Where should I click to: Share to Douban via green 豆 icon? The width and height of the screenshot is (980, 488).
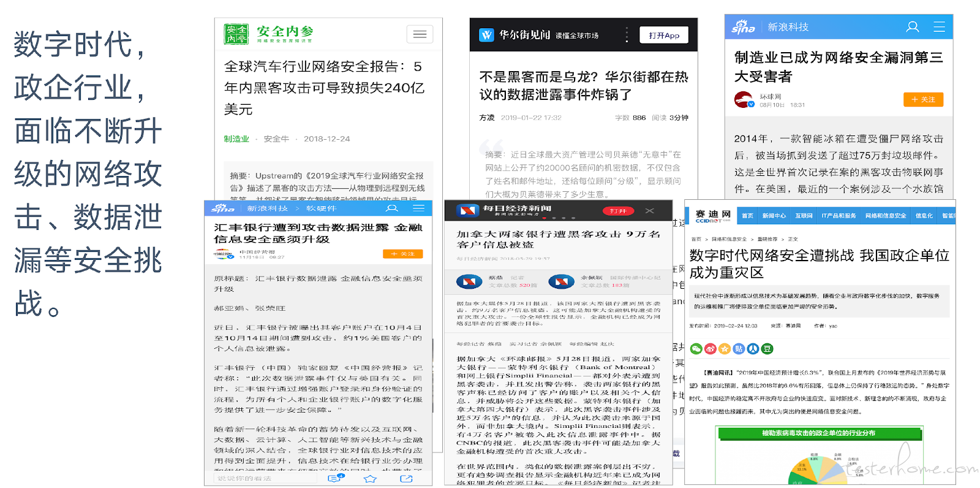[767, 349]
